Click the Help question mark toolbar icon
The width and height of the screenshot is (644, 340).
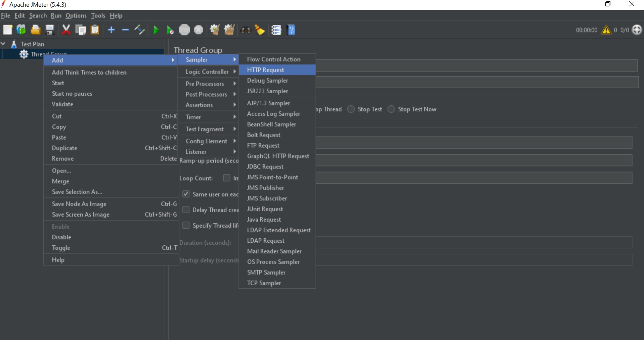(x=291, y=30)
